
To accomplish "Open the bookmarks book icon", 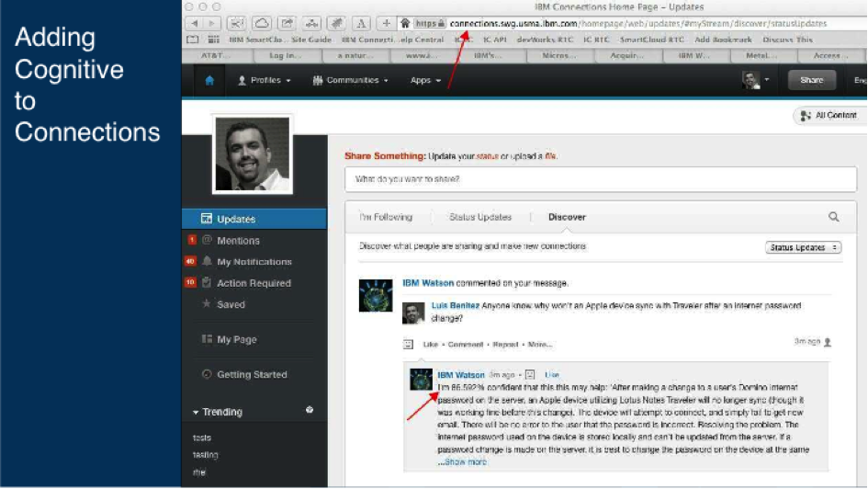I will click(x=192, y=40).
